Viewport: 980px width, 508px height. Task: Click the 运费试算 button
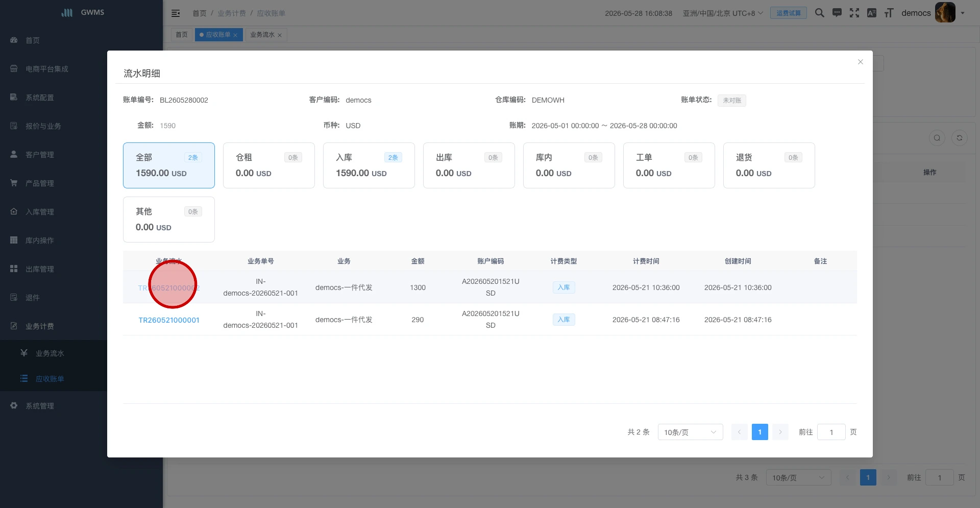click(x=789, y=13)
